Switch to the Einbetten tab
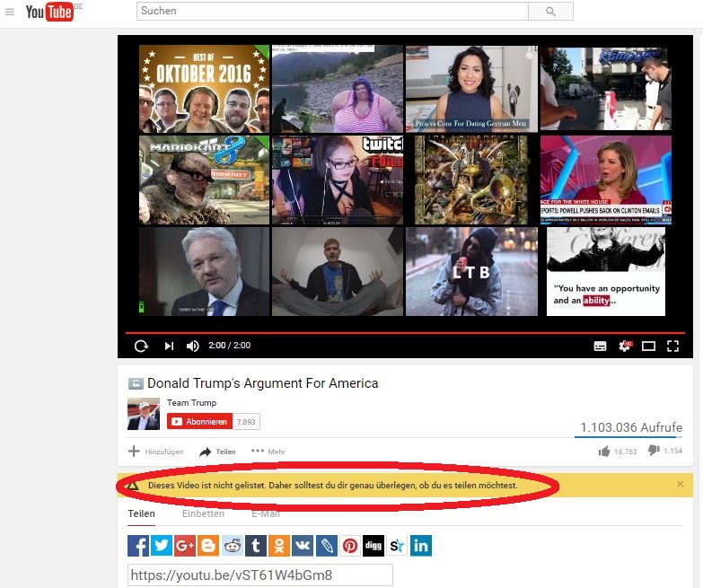 click(203, 513)
